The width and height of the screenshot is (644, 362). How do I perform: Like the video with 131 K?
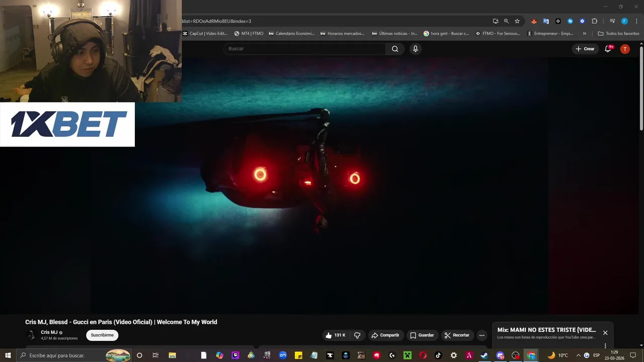[x=335, y=335]
